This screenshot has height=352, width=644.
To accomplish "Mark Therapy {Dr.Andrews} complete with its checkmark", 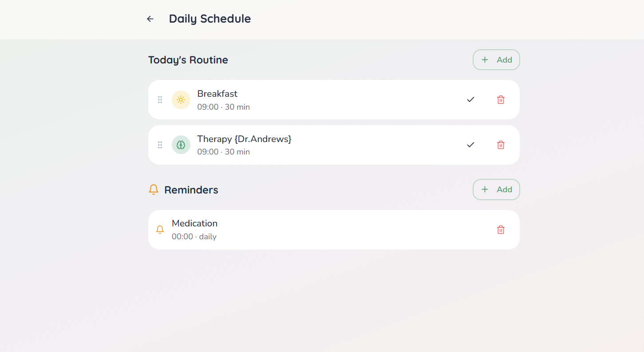I will click(x=470, y=145).
